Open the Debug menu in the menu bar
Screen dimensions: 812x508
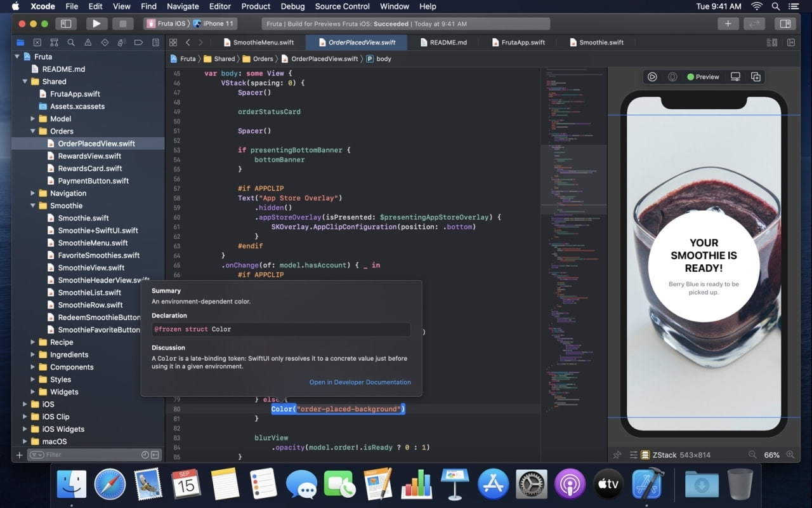[x=292, y=6]
